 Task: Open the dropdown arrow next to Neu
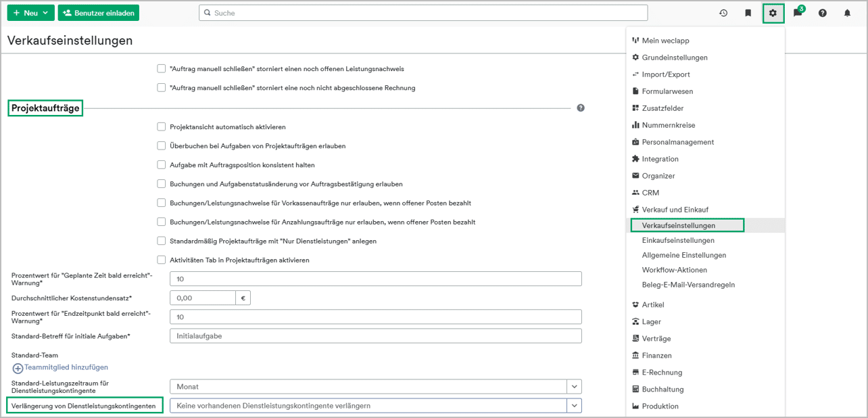45,13
